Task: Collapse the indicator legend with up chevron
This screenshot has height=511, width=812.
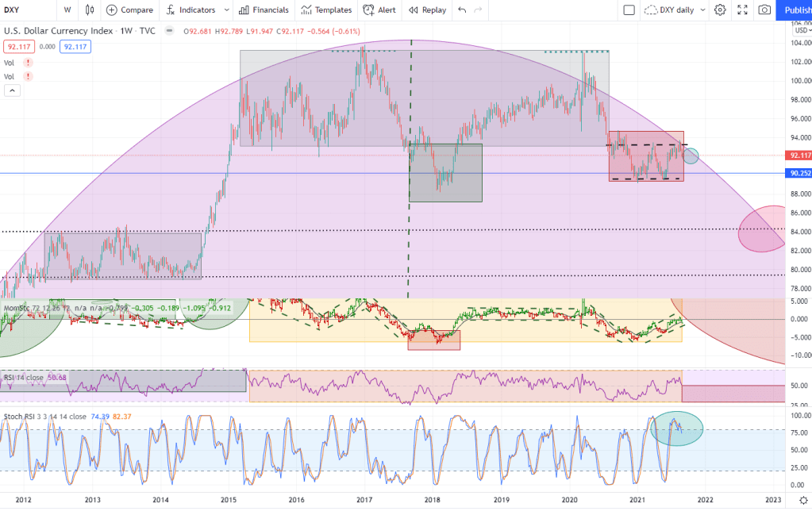Action: (12, 90)
